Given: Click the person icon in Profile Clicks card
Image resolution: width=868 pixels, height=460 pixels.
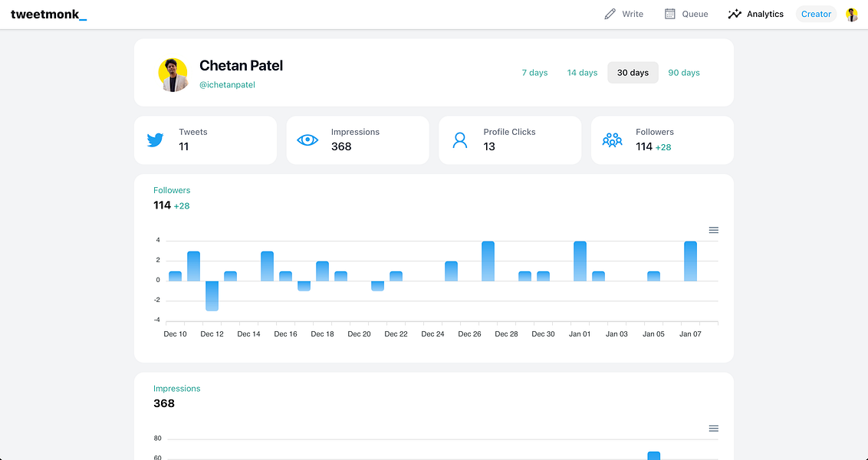Looking at the screenshot, I should tap(460, 140).
